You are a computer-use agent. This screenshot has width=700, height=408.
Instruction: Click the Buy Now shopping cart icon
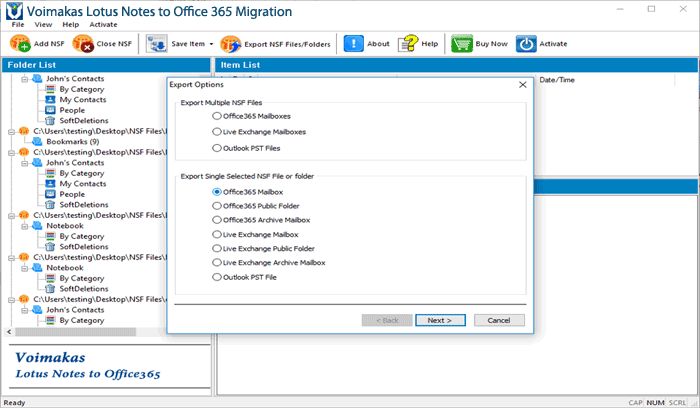(x=462, y=44)
